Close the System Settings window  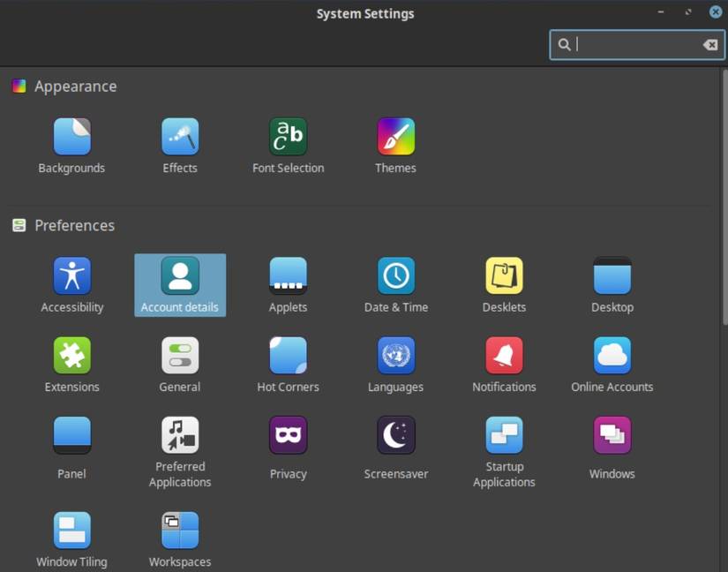pyautogui.click(x=716, y=12)
